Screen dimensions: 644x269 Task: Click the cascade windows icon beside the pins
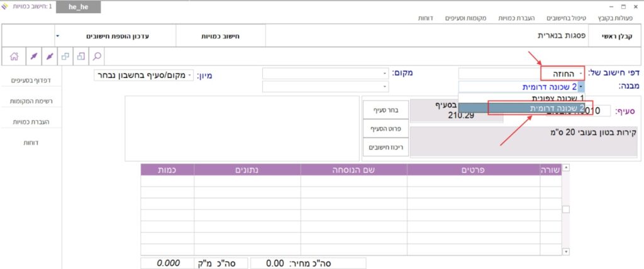(65, 56)
